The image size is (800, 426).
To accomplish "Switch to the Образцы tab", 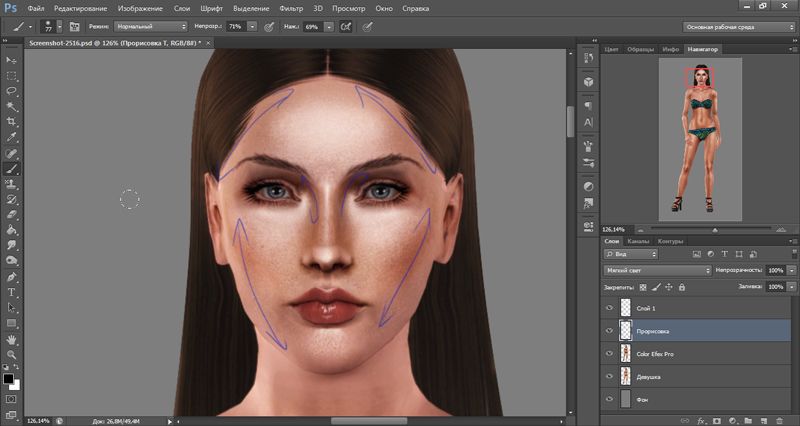I will pos(640,49).
